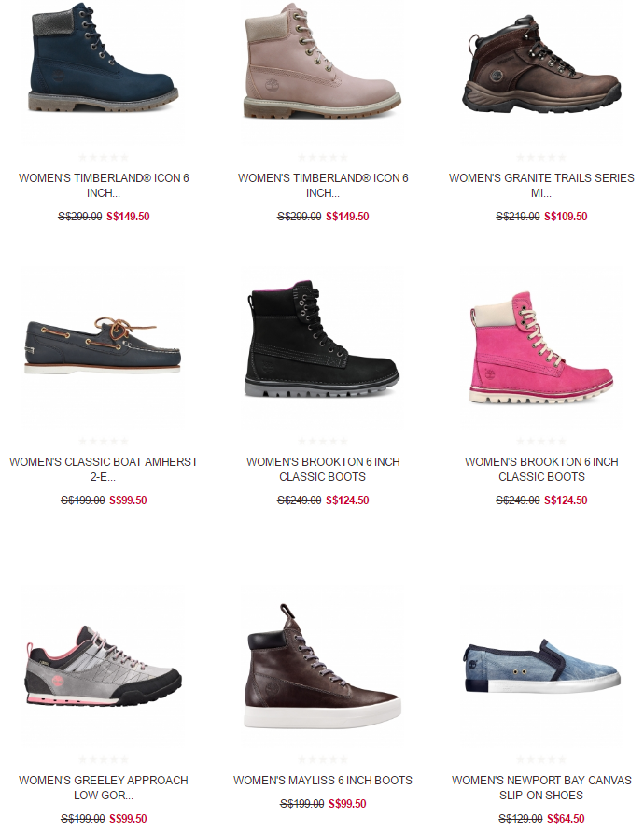View the brown Granite Trails hiking boot photo
Screen dimensions: 644x831
coord(541,63)
